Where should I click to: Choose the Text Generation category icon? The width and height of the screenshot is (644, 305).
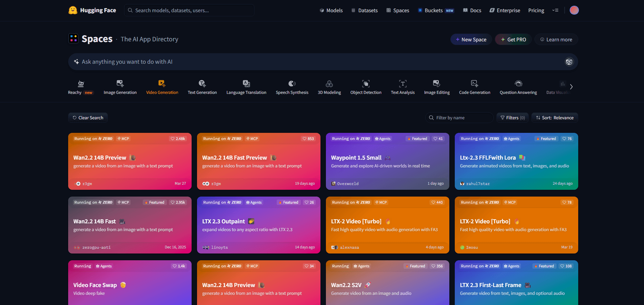click(202, 84)
